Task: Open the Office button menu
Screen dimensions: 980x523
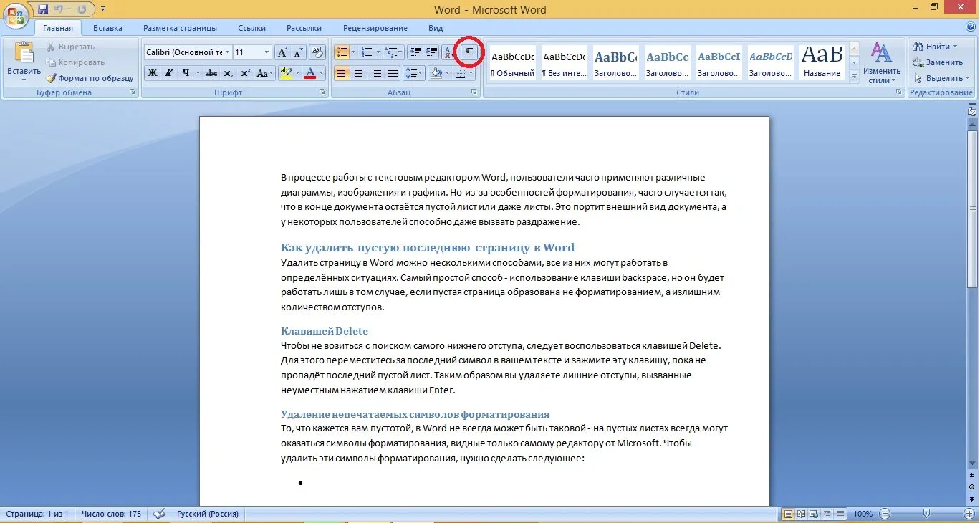Action: (16, 14)
